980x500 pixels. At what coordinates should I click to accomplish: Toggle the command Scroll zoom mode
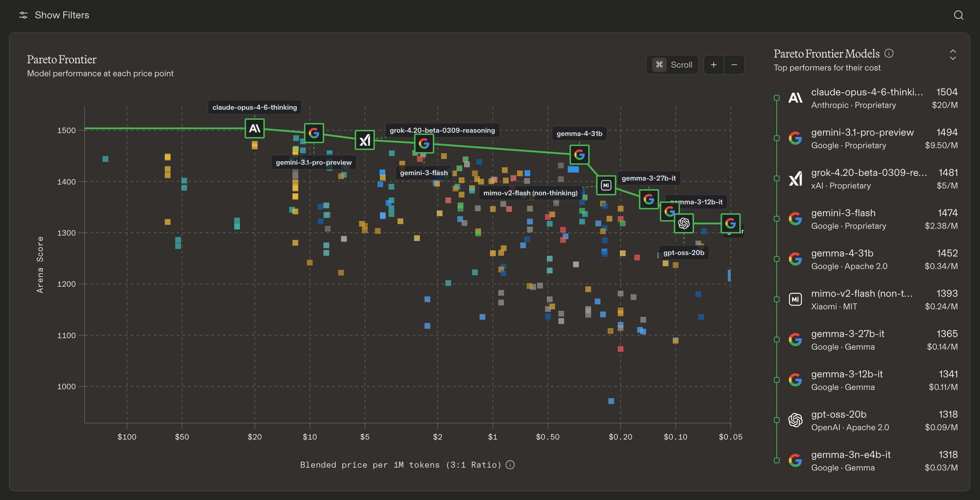pyautogui.click(x=672, y=65)
